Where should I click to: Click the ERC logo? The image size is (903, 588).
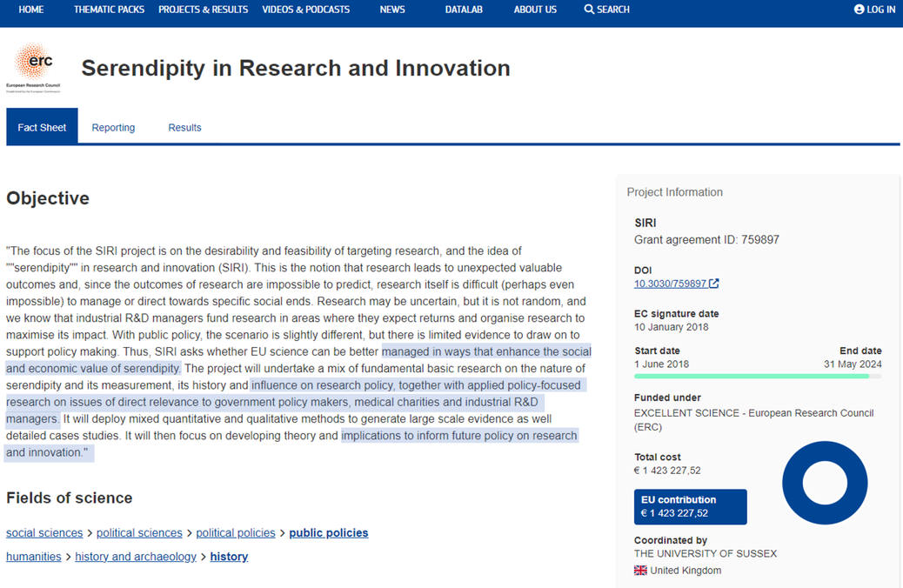(x=33, y=67)
